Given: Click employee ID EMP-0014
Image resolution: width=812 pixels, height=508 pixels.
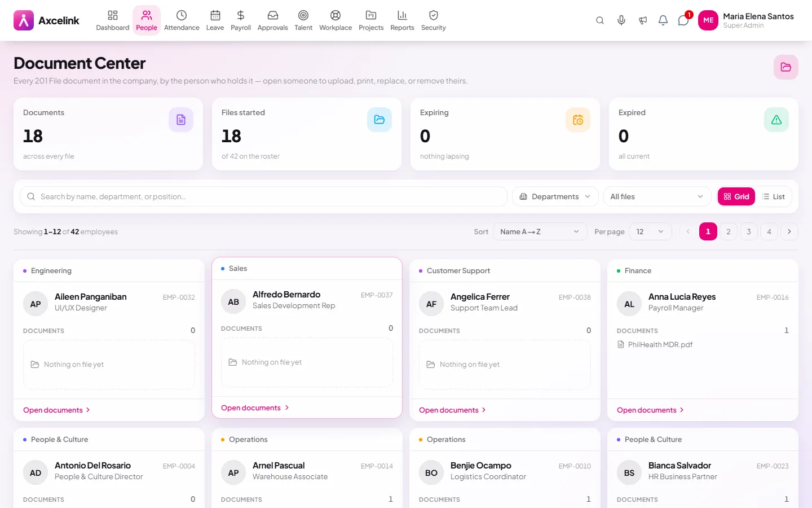Looking at the screenshot, I should 377,466.
